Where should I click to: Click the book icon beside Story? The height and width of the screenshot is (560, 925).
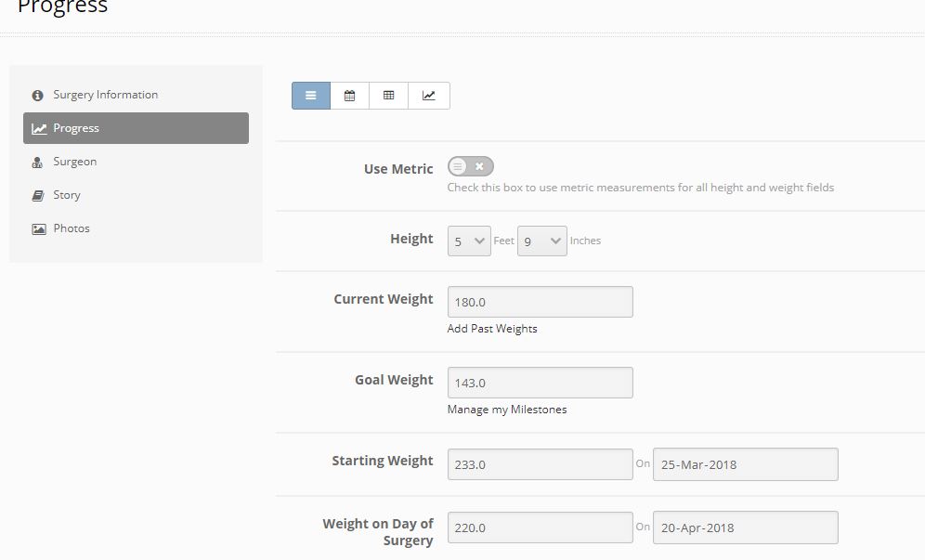pyautogui.click(x=38, y=195)
